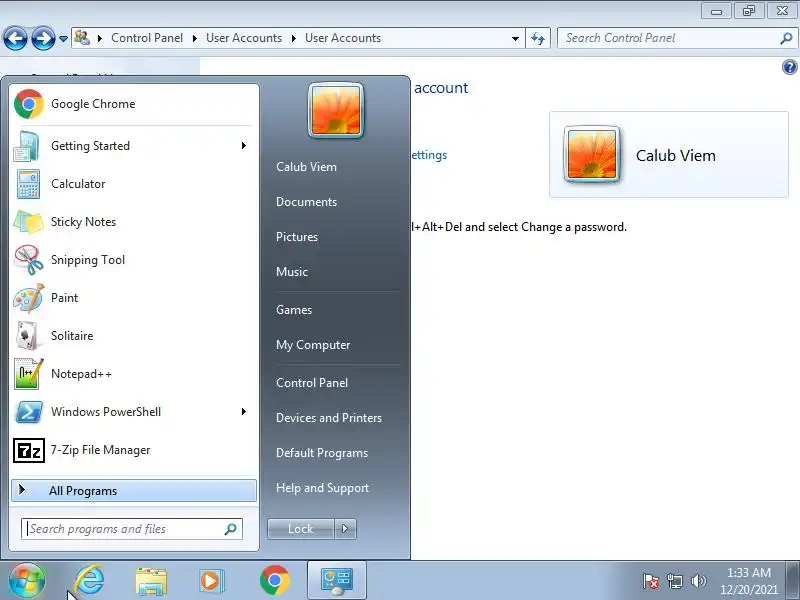
Task: Launch Calculator via its icon
Action: 28,184
